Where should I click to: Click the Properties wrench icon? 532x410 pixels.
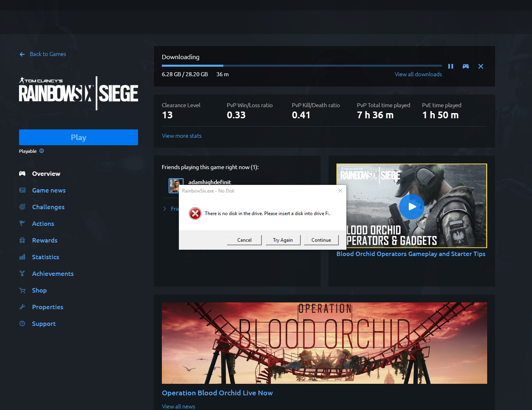pyautogui.click(x=22, y=307)
